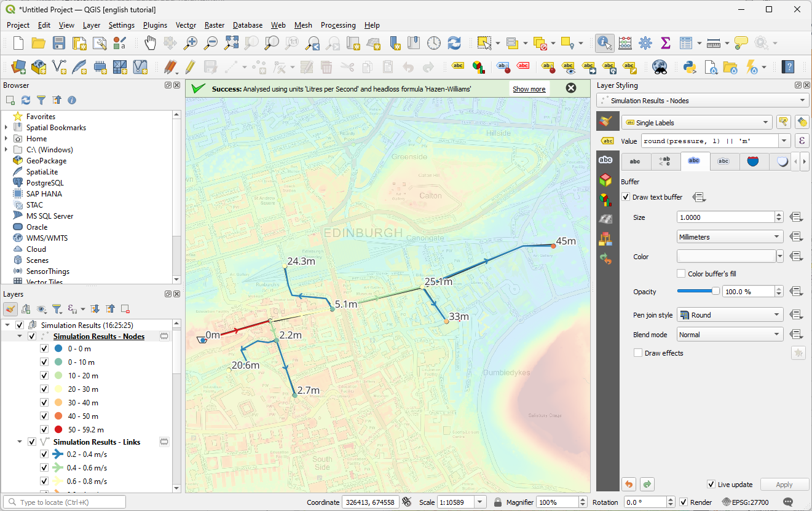The height and width of the screenshot is (511, 812).
Task: Click the Save Project icon
Action: 59,43
